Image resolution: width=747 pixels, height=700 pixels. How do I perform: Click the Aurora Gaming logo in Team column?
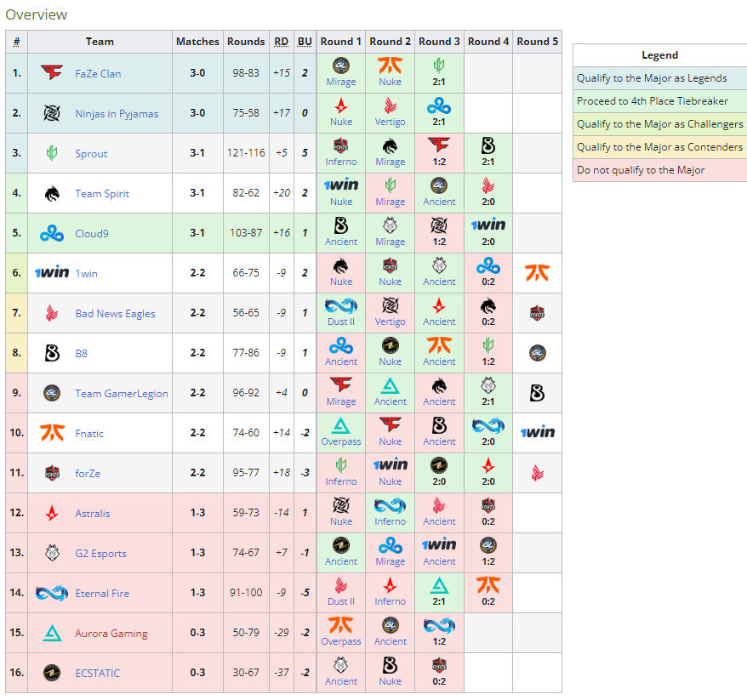coord(52,633)
